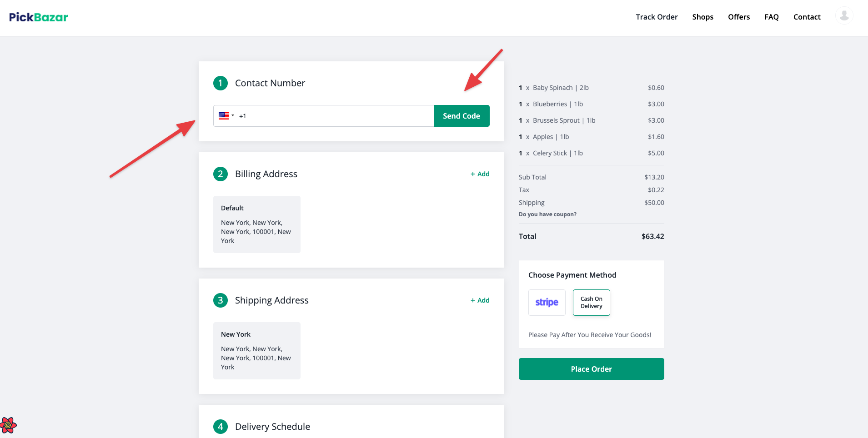Select Cash On Delivery payment method
The width and height of the screenshot is (868, 438).
point(591,303)
